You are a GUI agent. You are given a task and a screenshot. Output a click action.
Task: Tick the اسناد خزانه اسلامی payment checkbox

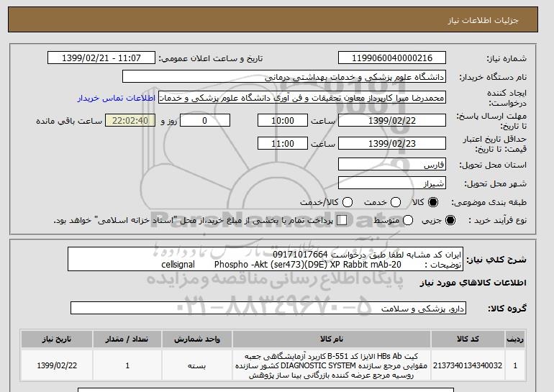coord(342,220)
